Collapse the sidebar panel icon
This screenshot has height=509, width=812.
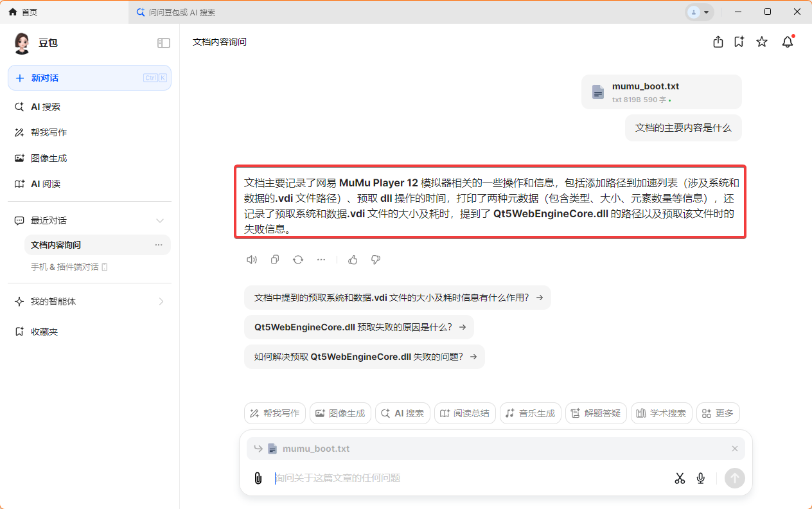click(164, 43)
